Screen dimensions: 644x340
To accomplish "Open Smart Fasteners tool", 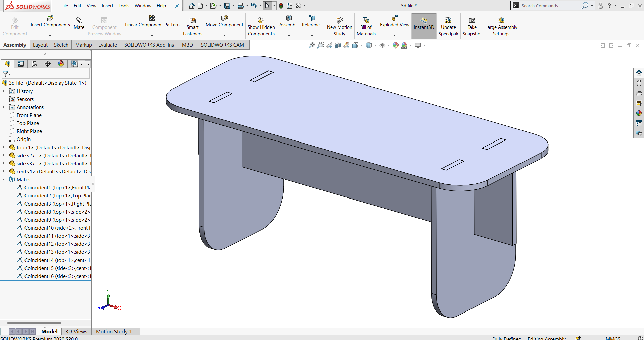I will (192, 27).
